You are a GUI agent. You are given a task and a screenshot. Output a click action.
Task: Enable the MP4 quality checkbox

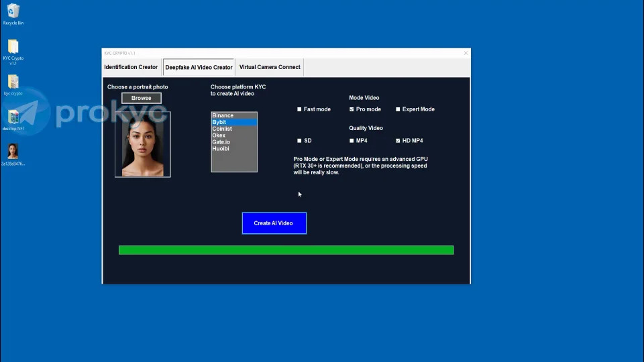352,140
